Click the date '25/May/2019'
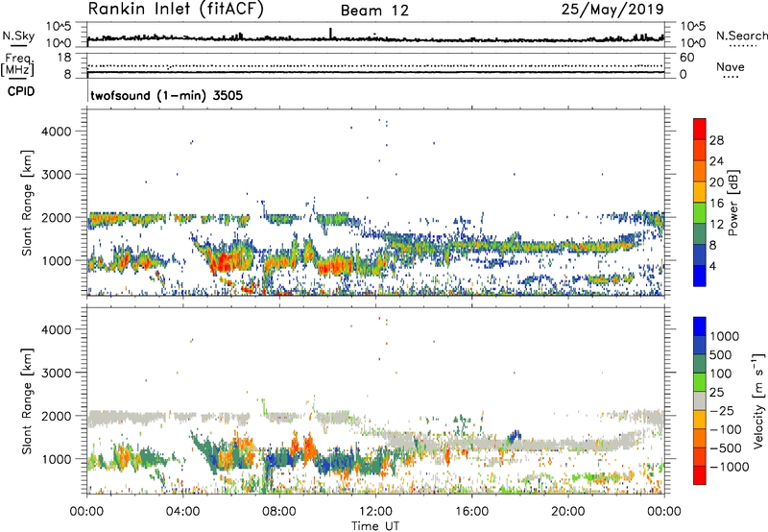Viewport: 768px width, 532px height. (x=612, y=10)
